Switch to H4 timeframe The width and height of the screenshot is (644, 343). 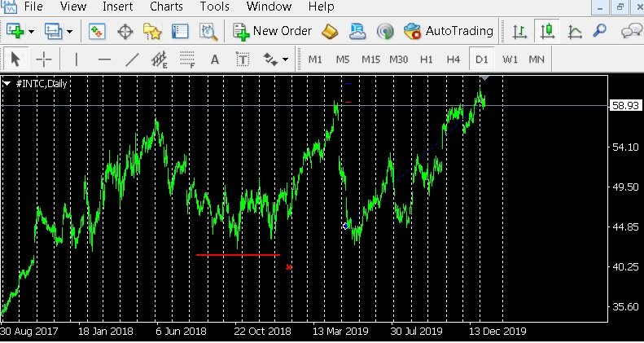[x=453, y=59]
